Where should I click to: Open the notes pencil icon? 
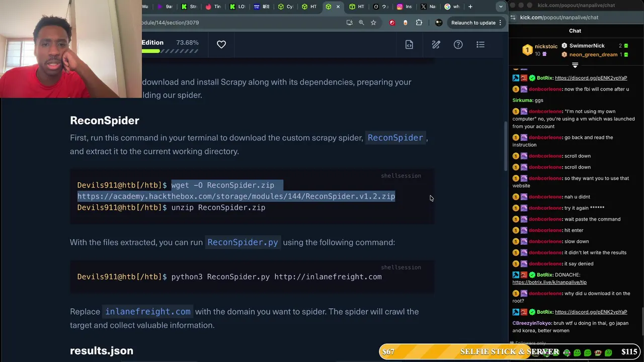(x=436, y=45)
